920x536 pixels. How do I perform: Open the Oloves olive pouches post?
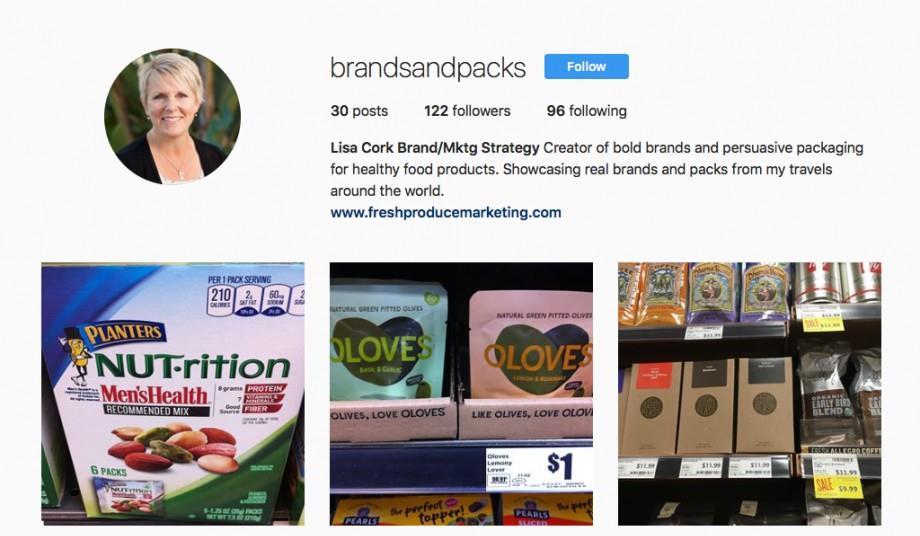click(x=461, y=393)
